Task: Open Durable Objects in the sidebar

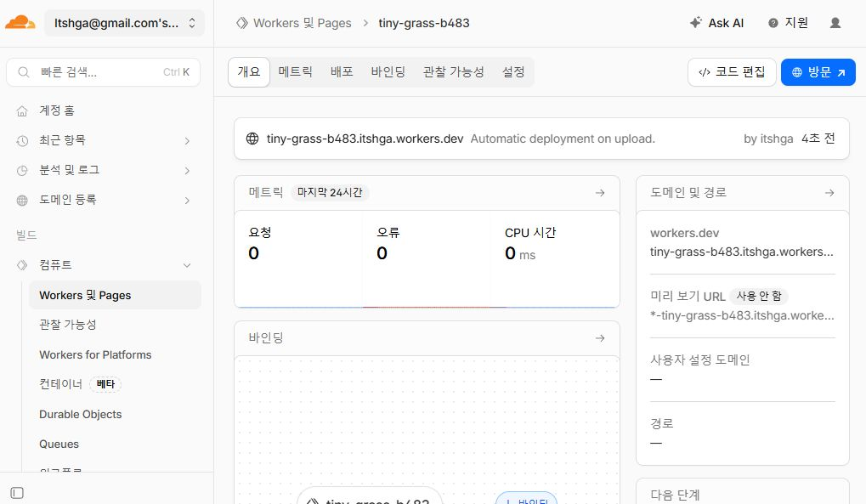Action: 80,415
